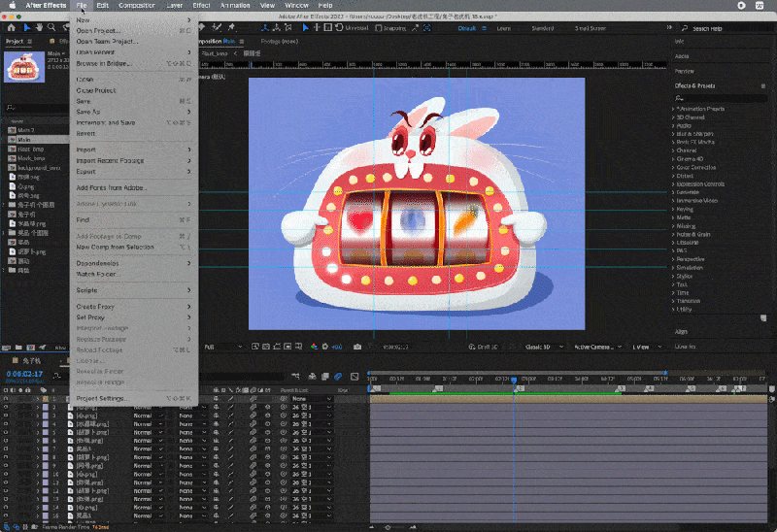Expand the Color Correction effects category

[x=673, y=167]
